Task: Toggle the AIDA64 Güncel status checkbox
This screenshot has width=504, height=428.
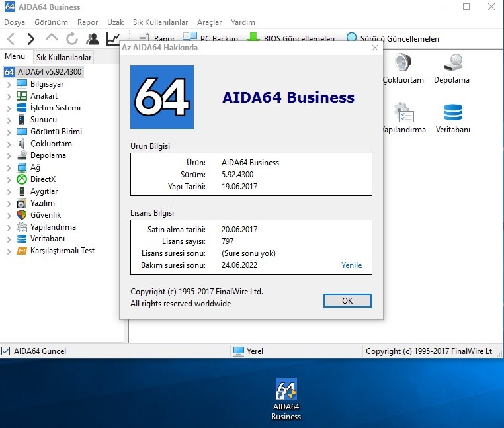Action: pos(5,351)
